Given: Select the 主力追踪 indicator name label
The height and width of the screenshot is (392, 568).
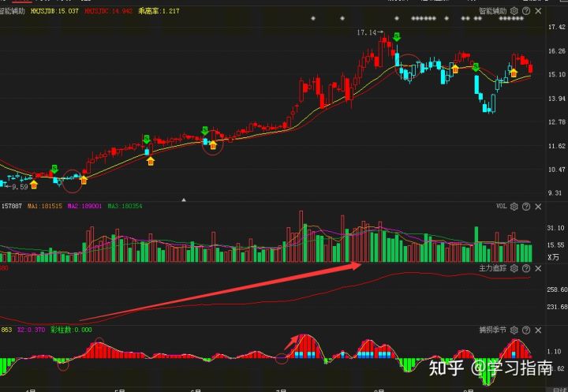Looking at the screenshot, I should (492, 268).
